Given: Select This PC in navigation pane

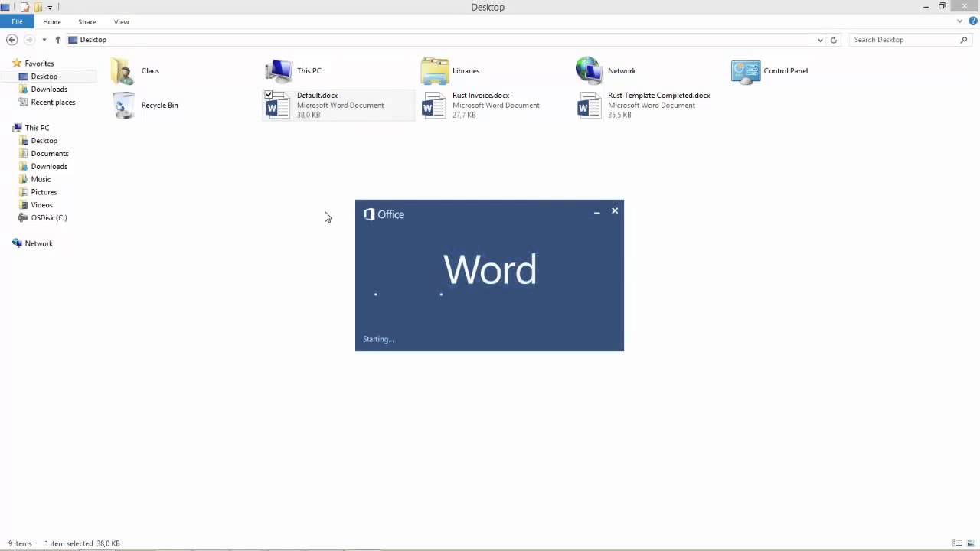Looking at the screenshot, I should click(37, 128).
